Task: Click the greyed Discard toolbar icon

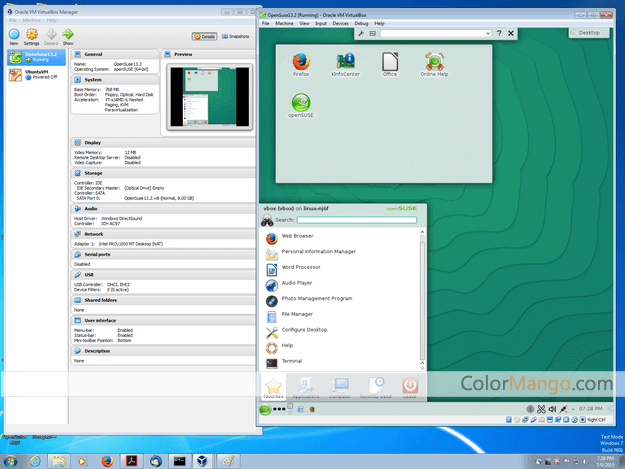Action: click(x=51, y=36)
